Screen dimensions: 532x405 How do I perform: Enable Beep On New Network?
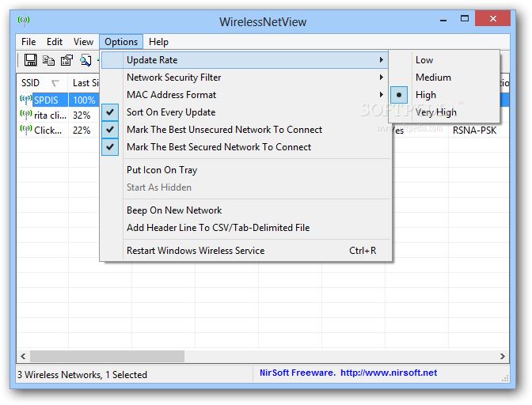(x=246, y=210)
